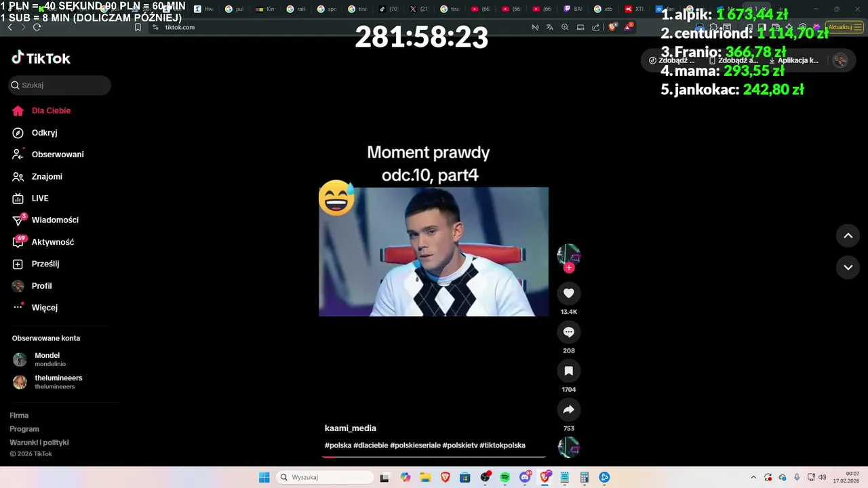Screen dimensions: 868x488
Task: Open Copilot from the taskbar
Action: [406, 477]
